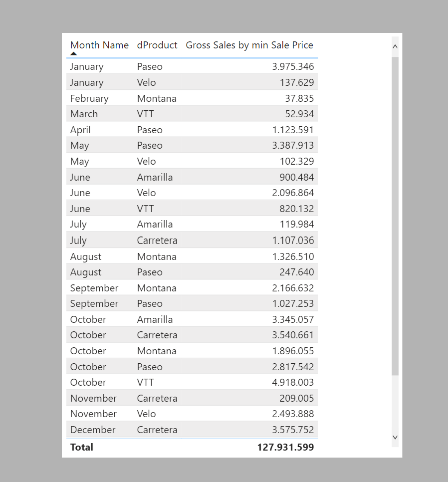Click the Montana cell in the August row
Screen dimensions: 448x482
157,256
